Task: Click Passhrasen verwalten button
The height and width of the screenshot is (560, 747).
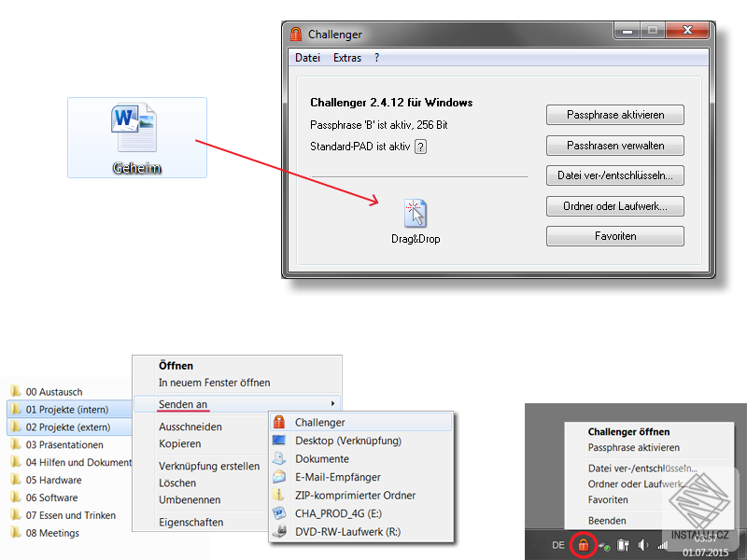Action: click(x=615, y=146)
